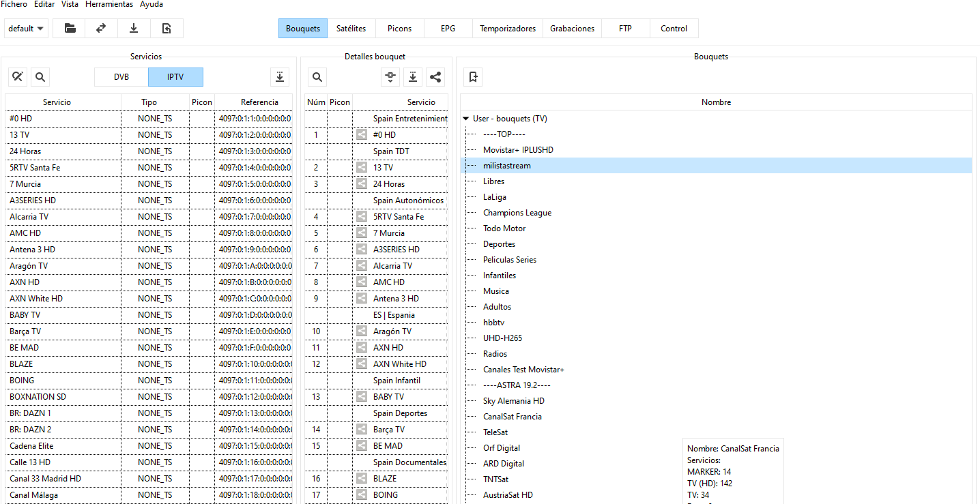Image resolution: width=980 pixels, height=504 pixels.
Task: Collapse the User - bouquets (TV) tree
Action: [x=466, y=119]
